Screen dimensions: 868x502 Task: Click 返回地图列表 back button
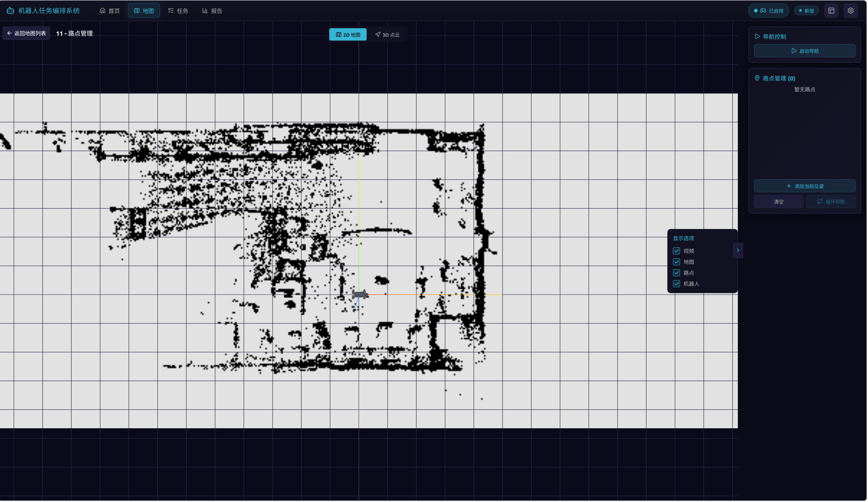(26, 33)
